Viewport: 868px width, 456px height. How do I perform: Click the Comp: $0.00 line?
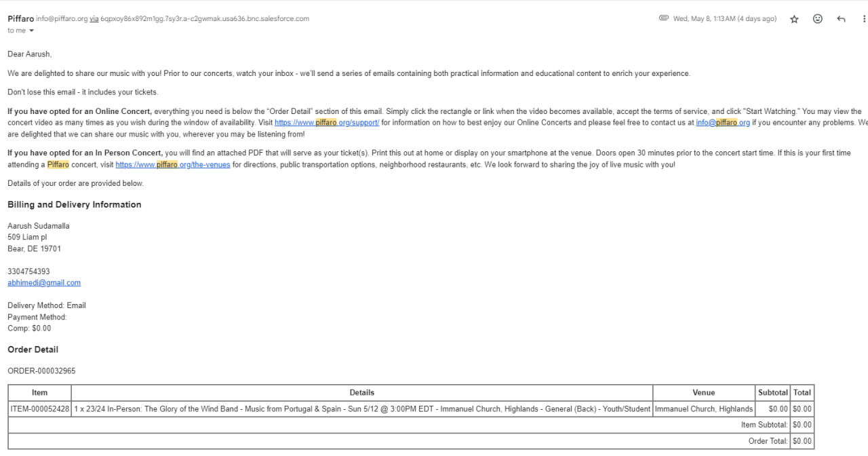(29, 328)
